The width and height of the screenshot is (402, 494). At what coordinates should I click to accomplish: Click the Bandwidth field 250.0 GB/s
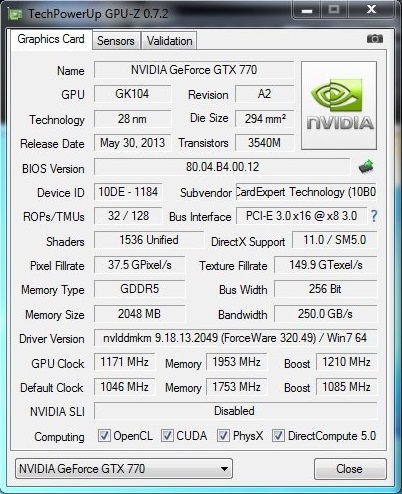[x=326, y=314]
